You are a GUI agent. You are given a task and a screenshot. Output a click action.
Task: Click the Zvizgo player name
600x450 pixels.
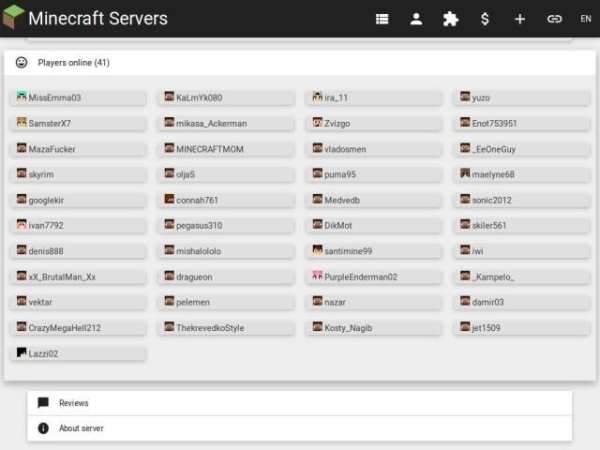point(337,124)
